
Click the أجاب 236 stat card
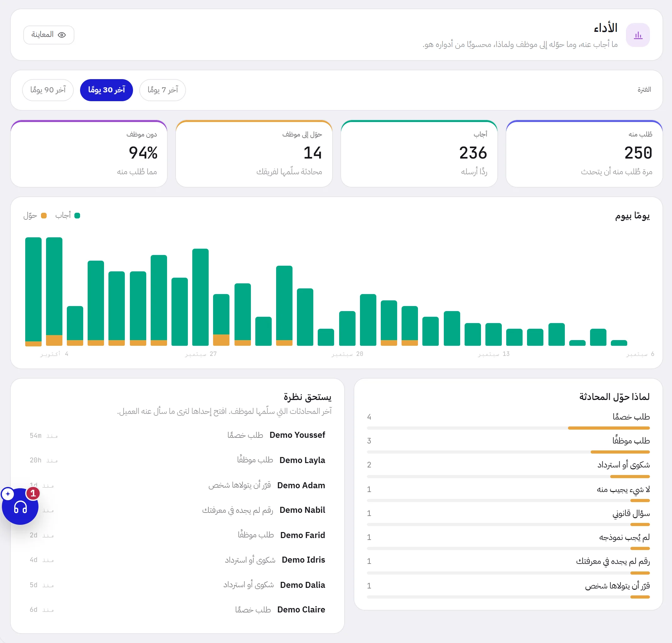click(419, 154)
